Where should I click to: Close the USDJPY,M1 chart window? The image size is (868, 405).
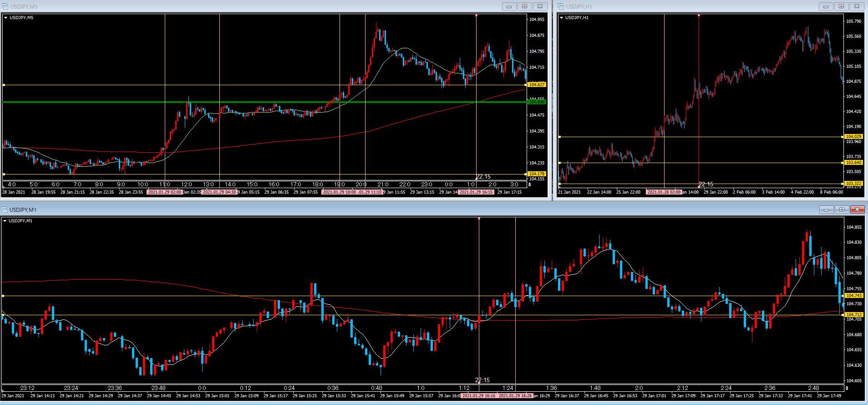[857, 210]
